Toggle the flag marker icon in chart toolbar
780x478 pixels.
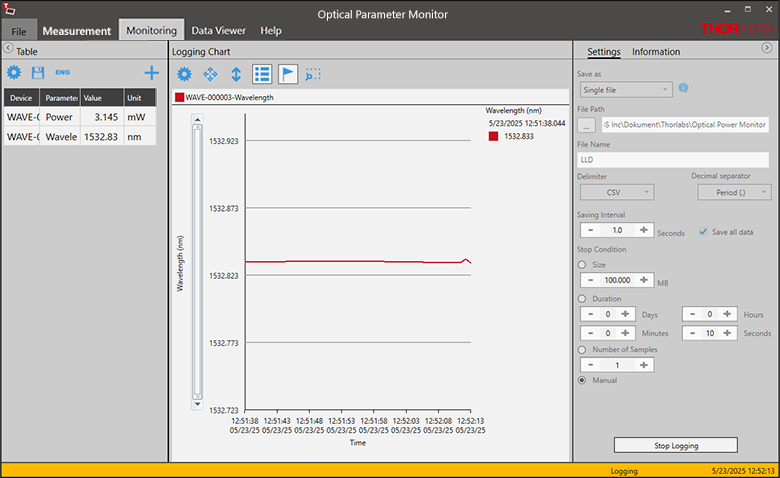point(288,74)
